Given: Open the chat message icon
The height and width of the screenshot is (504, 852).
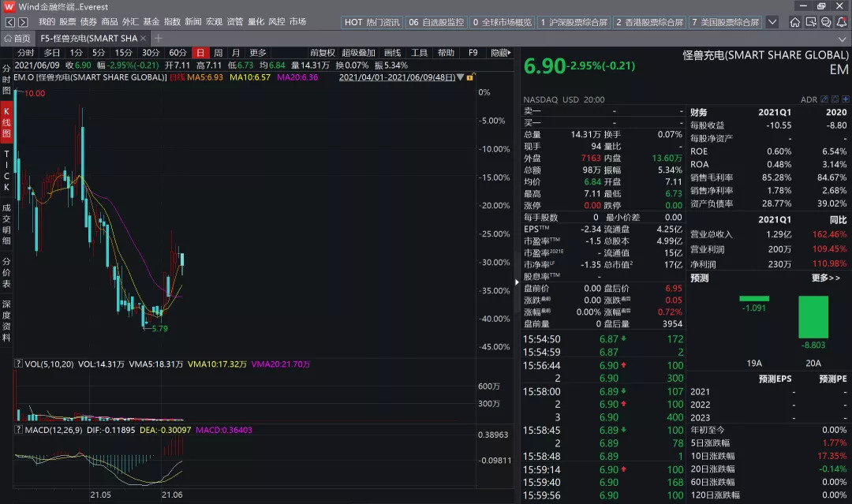Looking at the screenshot, I should pos(826,23).
